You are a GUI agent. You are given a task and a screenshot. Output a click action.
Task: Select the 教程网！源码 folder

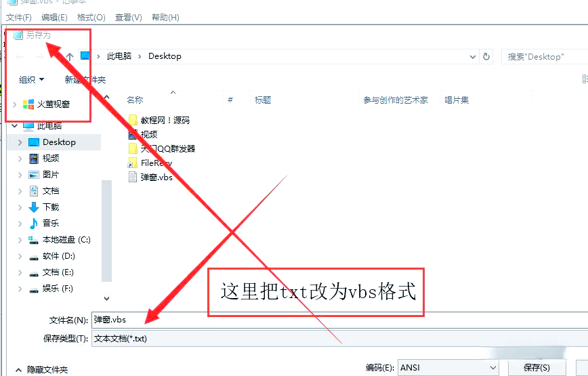pos(159,121)
